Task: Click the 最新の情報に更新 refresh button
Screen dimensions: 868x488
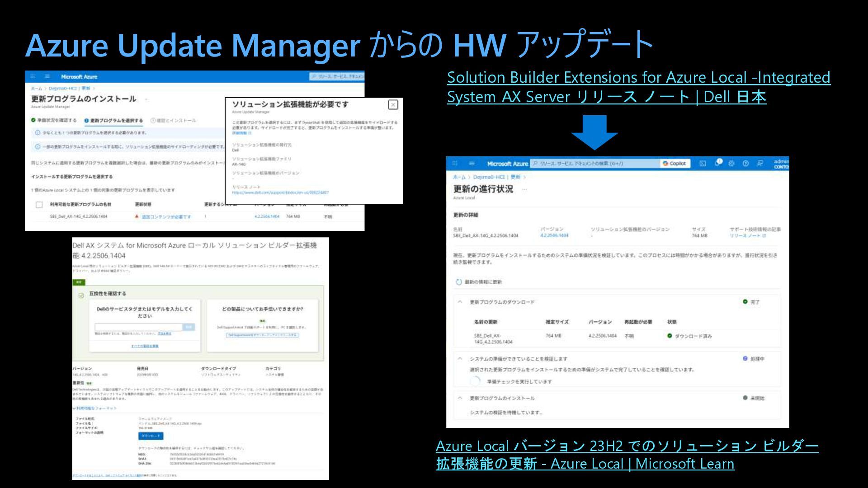Action: pos(479,282)
